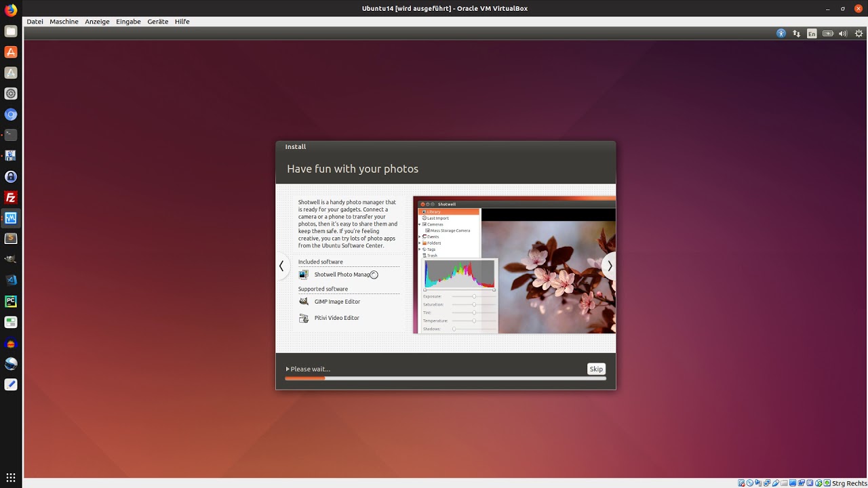Open the host Settings gear dock icon
Image resolution: width=868 pixels, height=488 pixels.
11,94
